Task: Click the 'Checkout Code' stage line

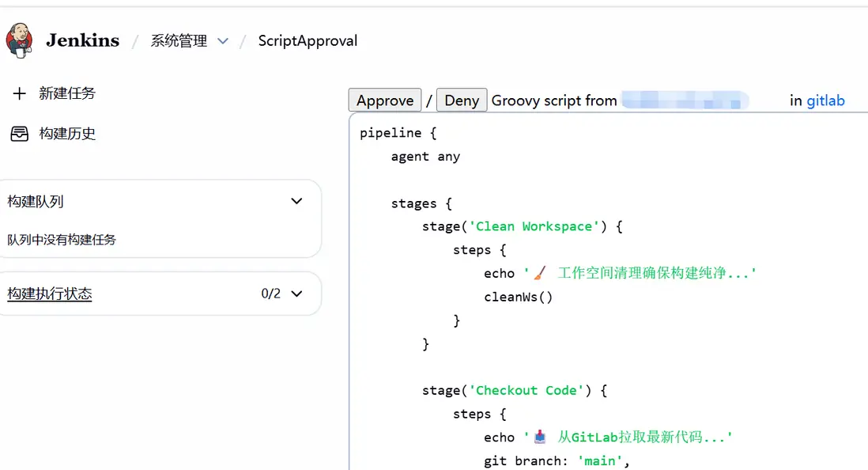Action: (515, 391)
